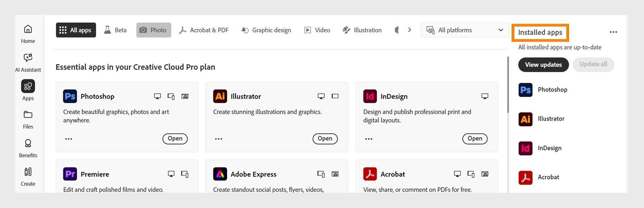
Task: Click the mobile platform icon on Acrobat card
Action: (x=471, y=174)
